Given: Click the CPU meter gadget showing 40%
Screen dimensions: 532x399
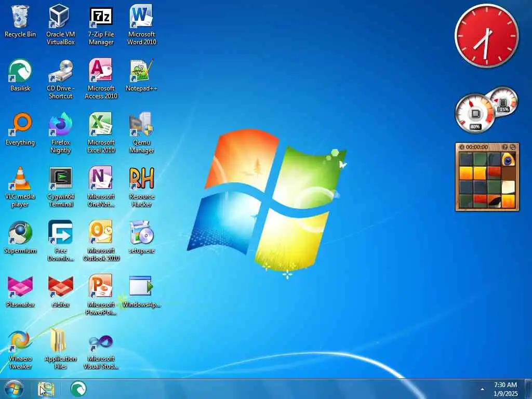Looking at the screenshot, I should click(475, 114).
